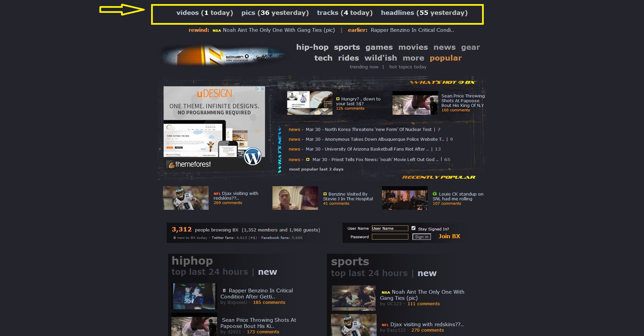Open the wild'ish navigation category
The image size is (644, 336).
point(381,58)
